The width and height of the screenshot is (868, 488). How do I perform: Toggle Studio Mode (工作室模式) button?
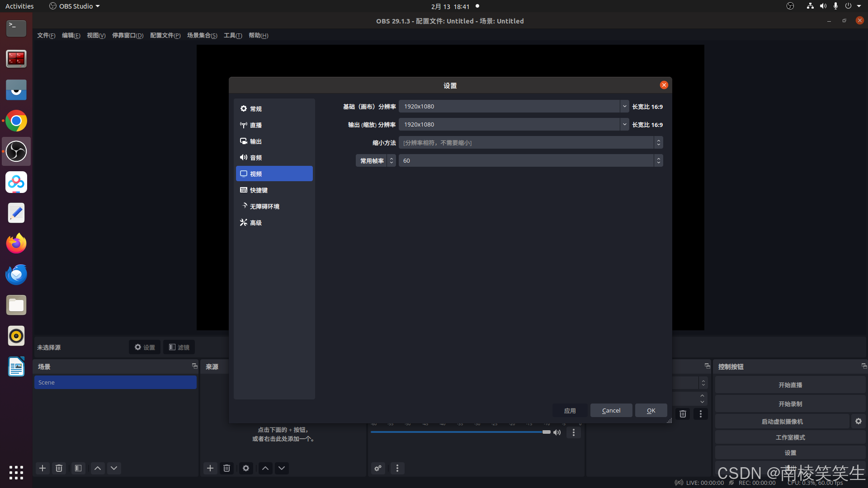point(790,437)
